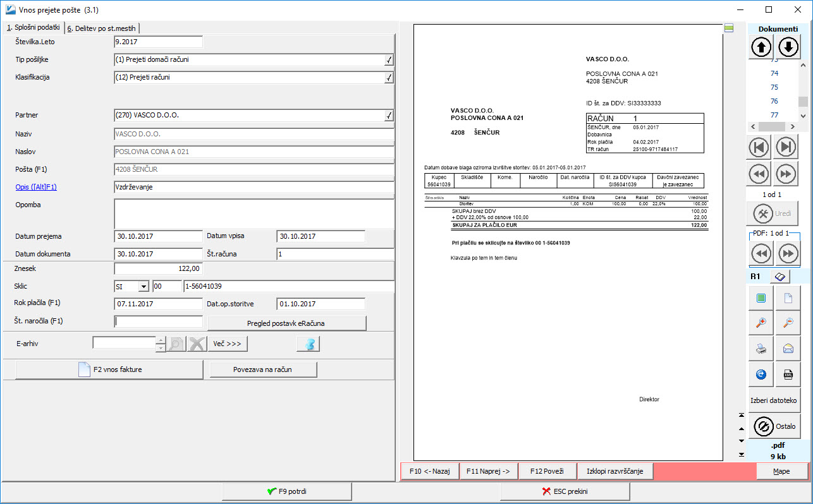Toggle the green split-view icon above preview
This screenshot has width=813, height=504.
tap(729, 28)
